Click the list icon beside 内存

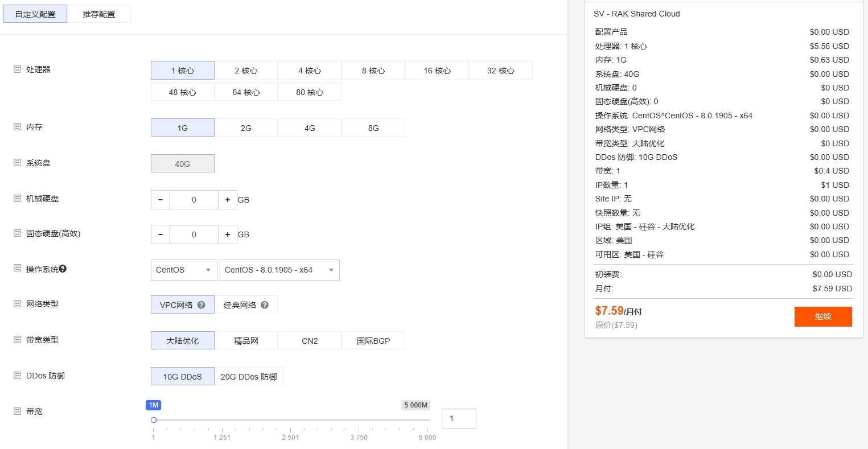[18, 127]
